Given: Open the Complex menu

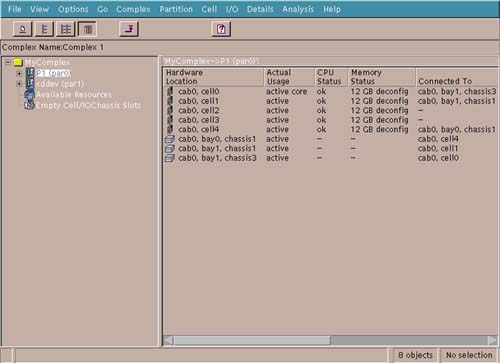Looking at the screenshot, I should [x=133, y=9].
